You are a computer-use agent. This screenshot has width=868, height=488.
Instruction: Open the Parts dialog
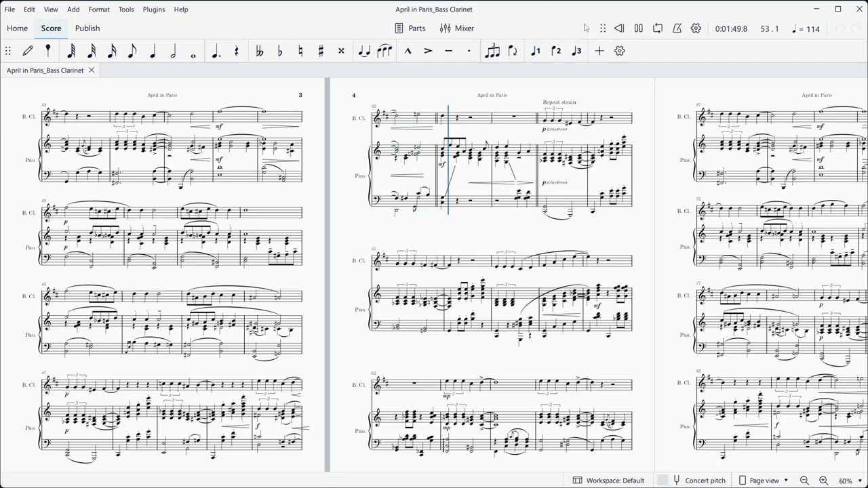[410, 28]
